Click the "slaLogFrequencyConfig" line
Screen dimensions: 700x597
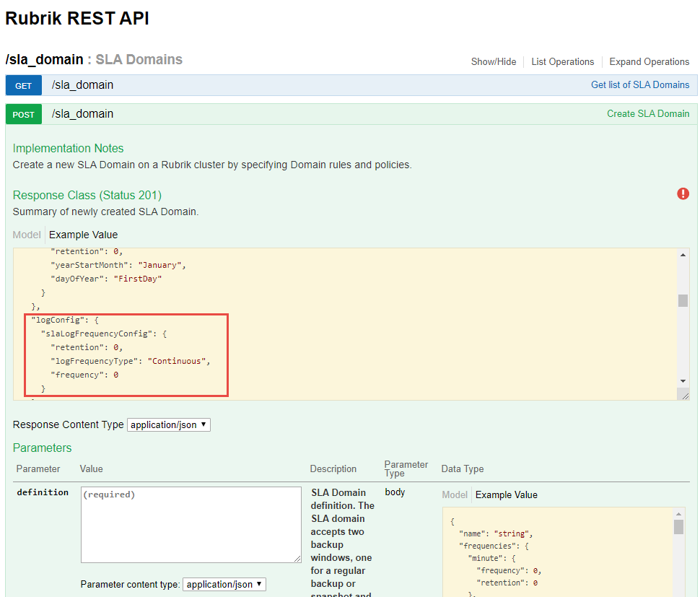[104, 334]
